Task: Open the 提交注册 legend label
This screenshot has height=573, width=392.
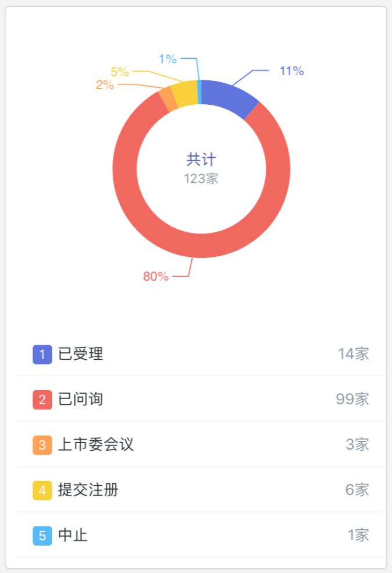Action: pos(88,490)
